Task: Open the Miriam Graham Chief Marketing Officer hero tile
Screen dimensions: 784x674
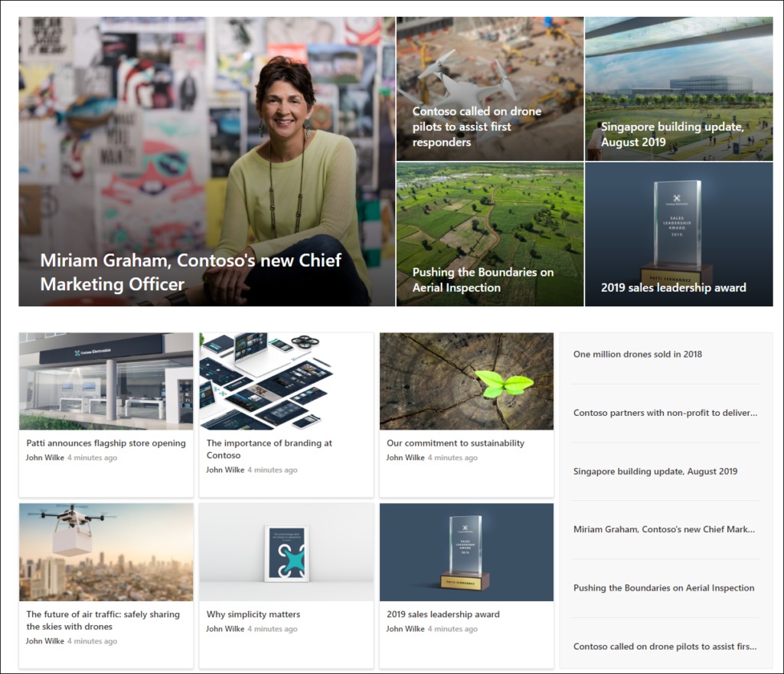Action: point(207,162)
